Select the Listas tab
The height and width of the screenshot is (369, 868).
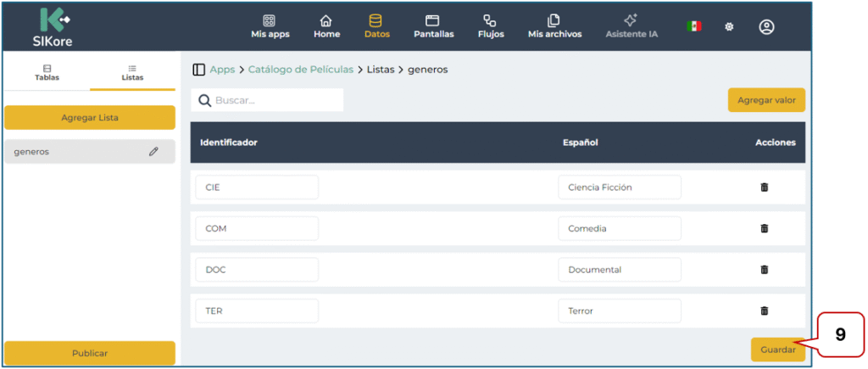(131, 73)
